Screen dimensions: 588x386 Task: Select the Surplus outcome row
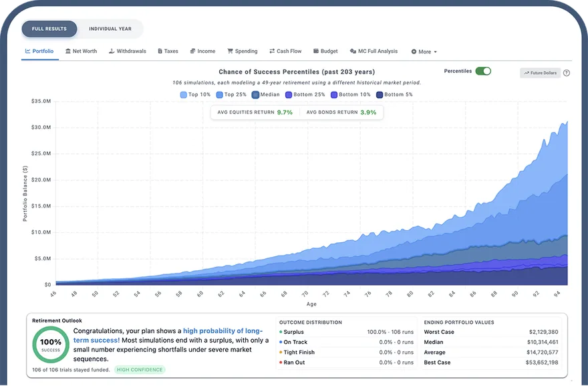tap(347, 332)
